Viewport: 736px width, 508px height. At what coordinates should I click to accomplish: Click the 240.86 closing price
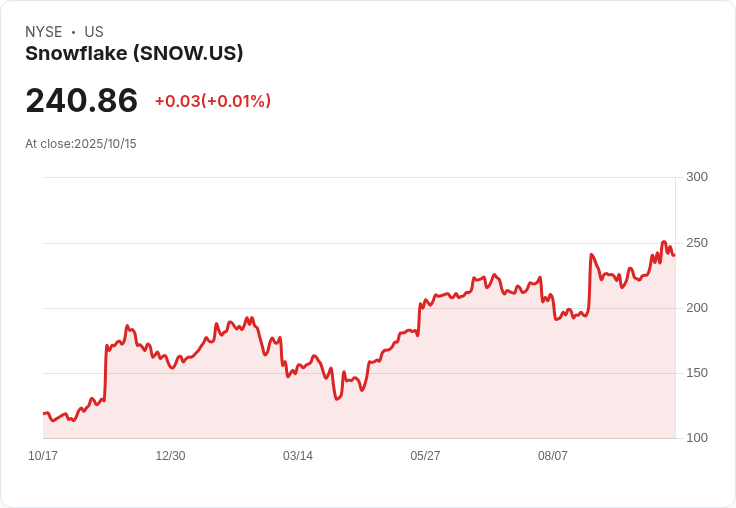(82, 101)
